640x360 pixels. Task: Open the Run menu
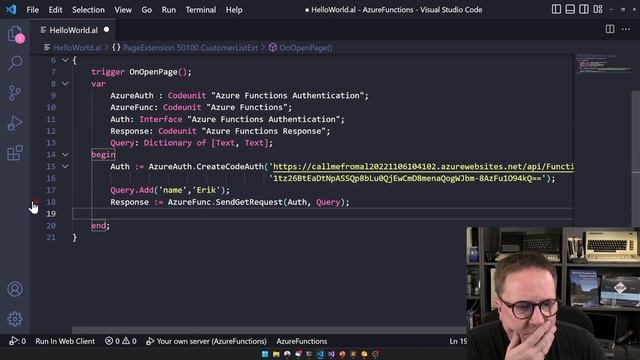click(x=169, y=10)
